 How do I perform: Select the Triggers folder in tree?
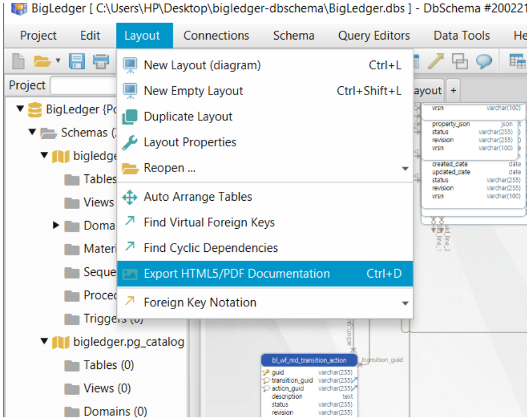(104, 319)
